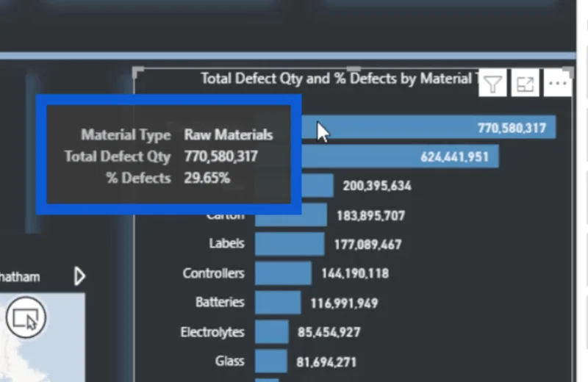Click the 183,895,707 data label
The width and height of the screenshot is (588, 382).
371,215
